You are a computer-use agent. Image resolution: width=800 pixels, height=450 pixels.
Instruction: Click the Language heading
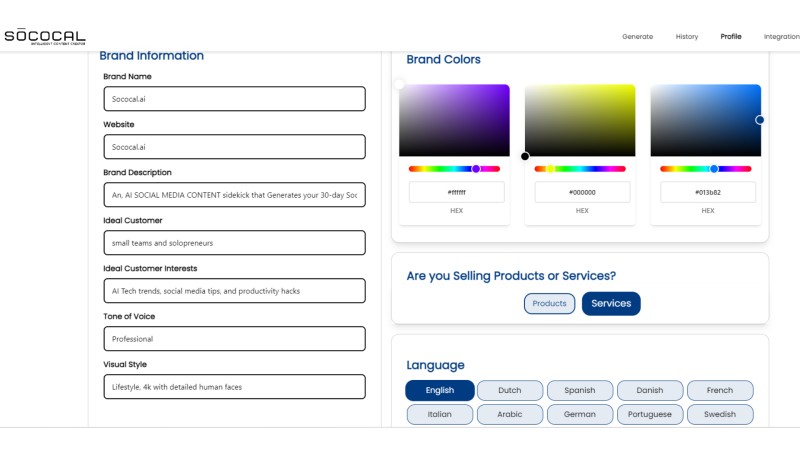pos(435,365)
